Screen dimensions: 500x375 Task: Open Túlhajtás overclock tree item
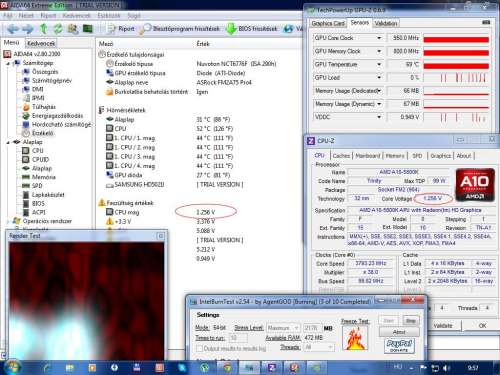44,107
